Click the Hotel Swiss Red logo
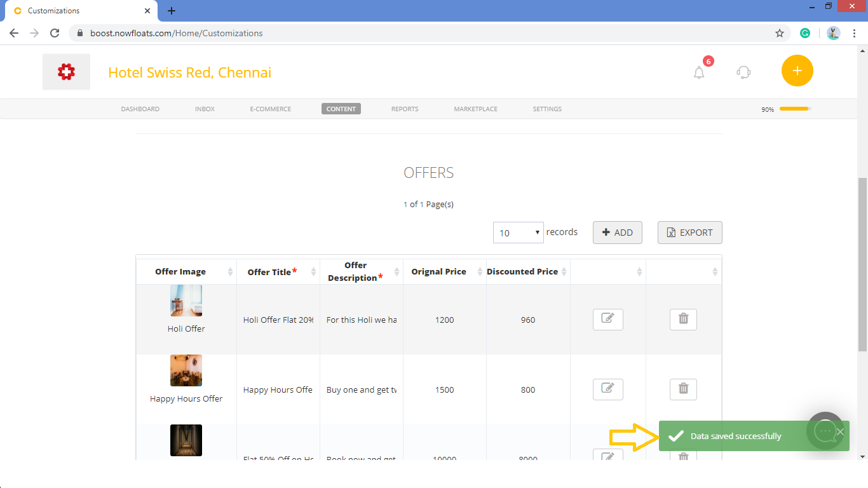 click(66, 72)
